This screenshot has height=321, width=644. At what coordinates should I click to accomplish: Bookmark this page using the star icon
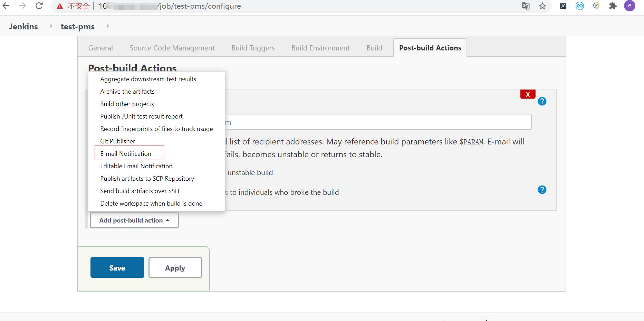[x=542, y=6]
